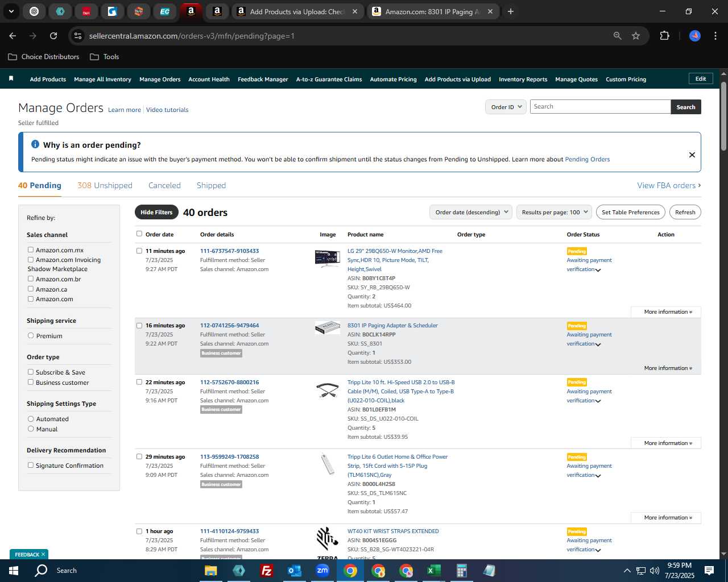Viewport: 728px width, 582px height.
Task: Click the Refresh orders button
Action: (685, 212)
